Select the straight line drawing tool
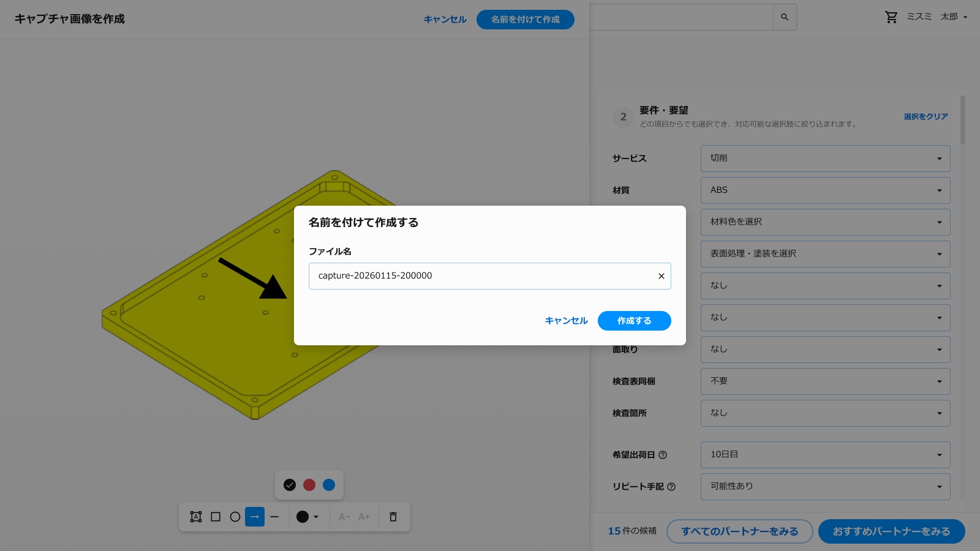Viewport: 980px width, 551px height. 274,517
